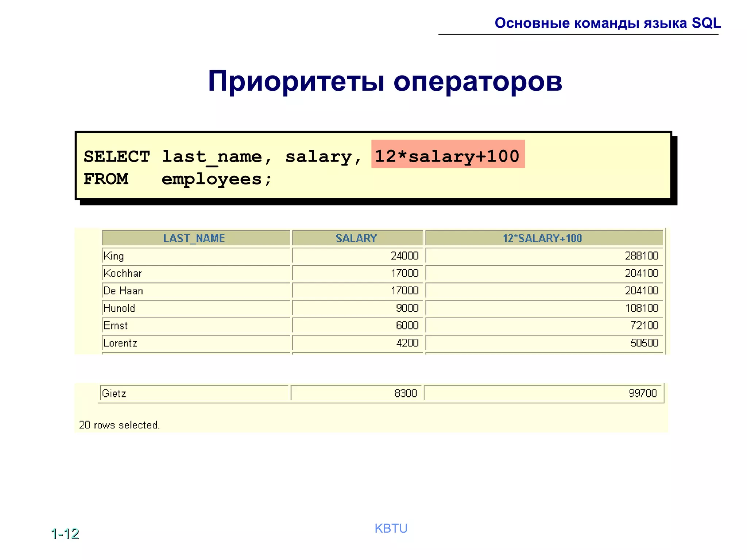This screenshot has height=560, width=747.
Task: Click the 'Kochhar' cell
Action: coord(196,273)
